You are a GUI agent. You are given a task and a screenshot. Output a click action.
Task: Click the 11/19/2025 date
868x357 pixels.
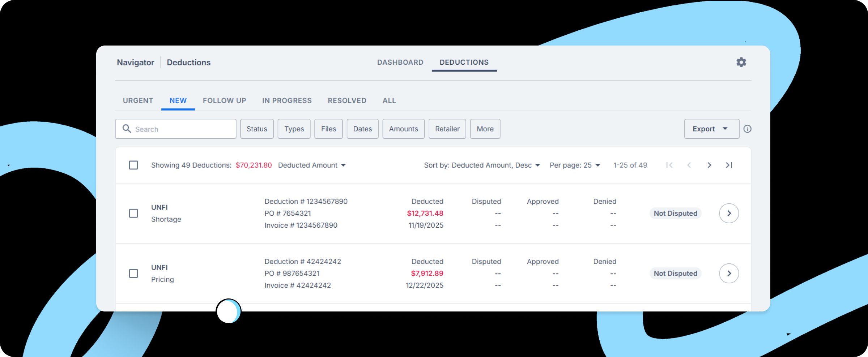tap(426, 225)
